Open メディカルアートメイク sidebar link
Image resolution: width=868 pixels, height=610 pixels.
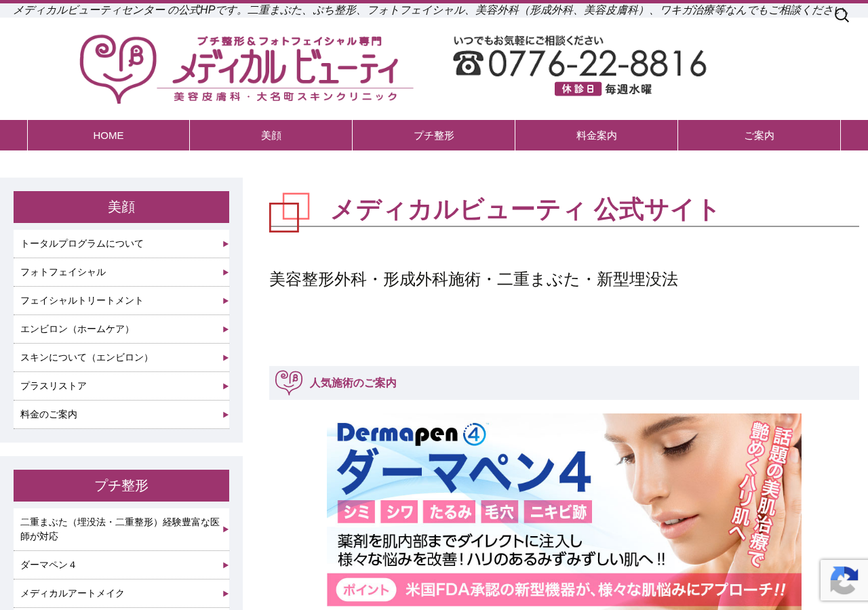(121, 594)
